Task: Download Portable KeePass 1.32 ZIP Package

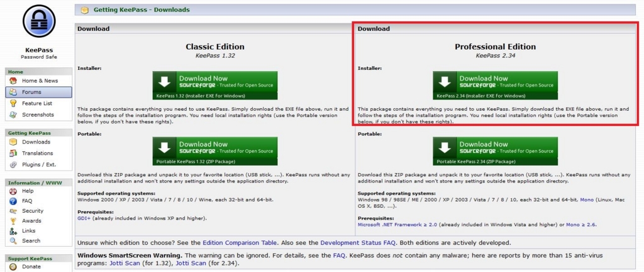Action: pos(215,151)
